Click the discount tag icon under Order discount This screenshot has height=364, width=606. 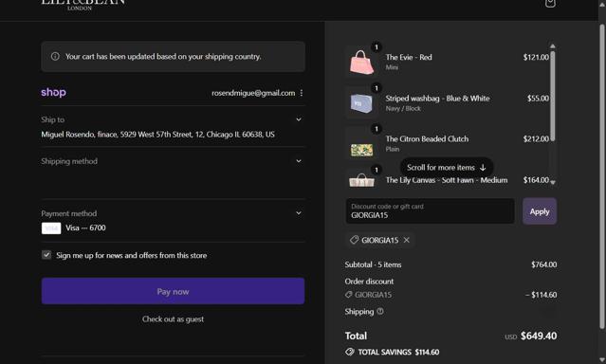349,295
